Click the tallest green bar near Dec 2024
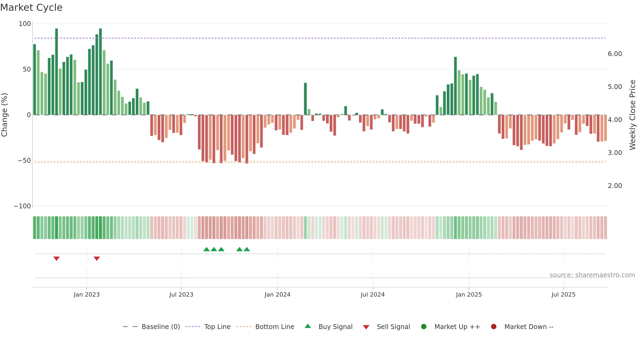 click(x=455, y=86)
